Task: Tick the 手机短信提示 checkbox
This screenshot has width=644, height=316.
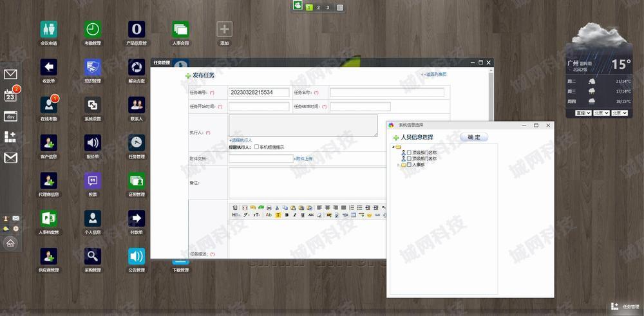Action: (x=257, y=147)
